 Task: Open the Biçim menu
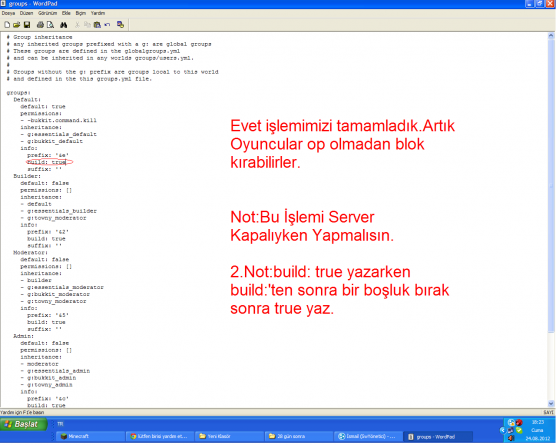pyautogui.click(x=80, y=13)
